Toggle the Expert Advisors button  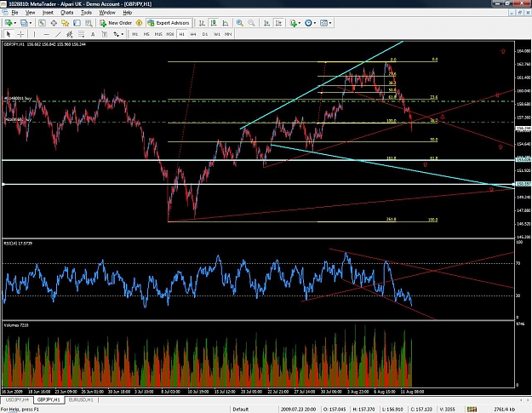pos(169,23)
